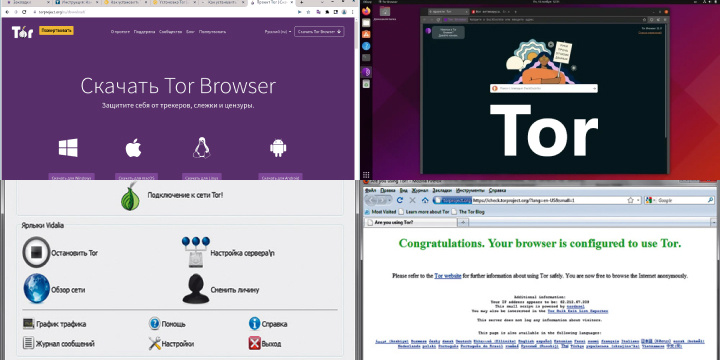This screenshot has width=720, height=360.
Task: Open the Most Visited bookmark in Firefox
Action: pos(380,212)
